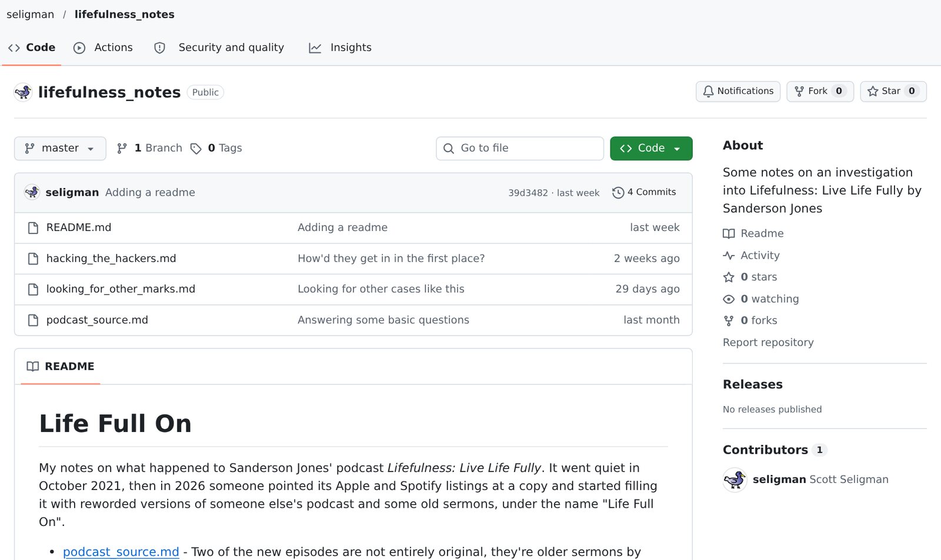Viewport: 941px width, 560px height.
Task: Open the Readme link in About sidebar
Action: [753, 233]
